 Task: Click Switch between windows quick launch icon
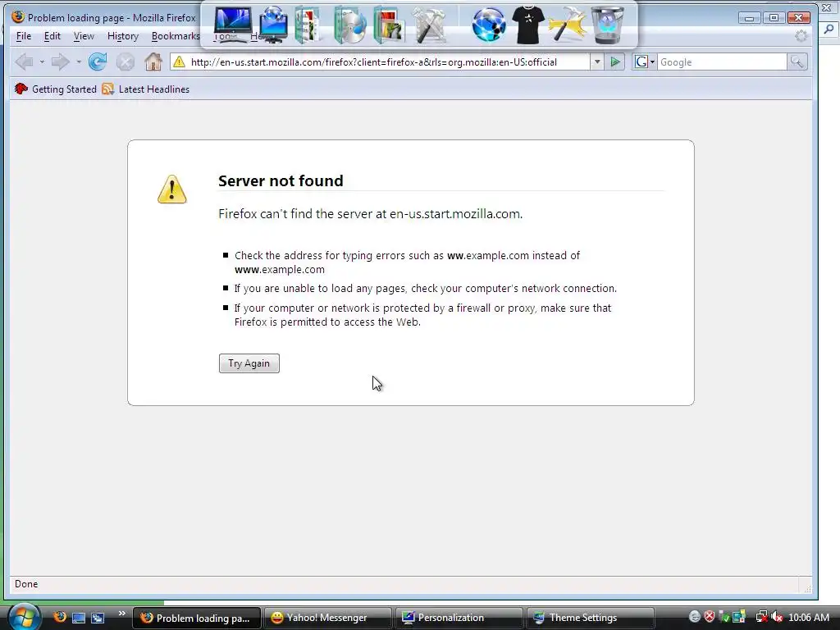[x=98, y=618]
